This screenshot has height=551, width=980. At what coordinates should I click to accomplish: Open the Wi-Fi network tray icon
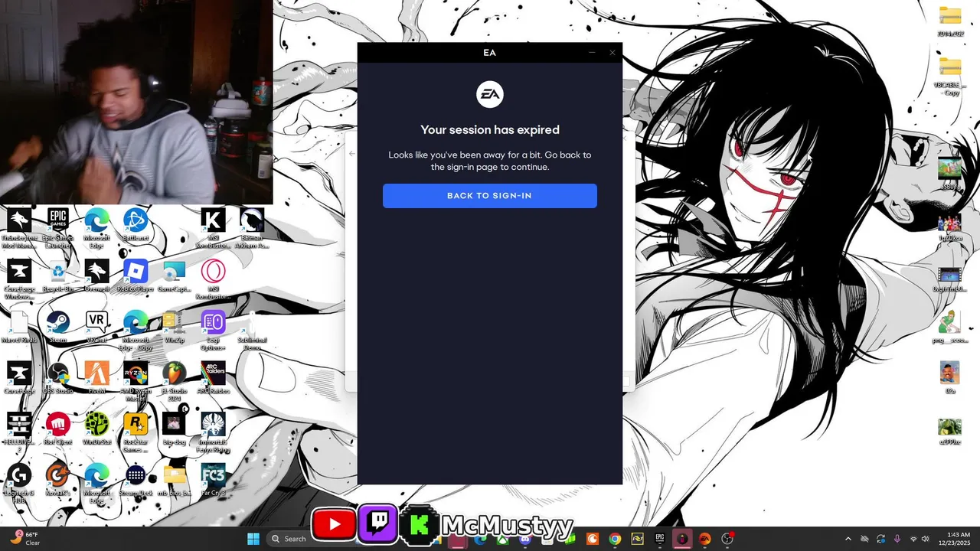pyautogui.click(x=913, y=539)
